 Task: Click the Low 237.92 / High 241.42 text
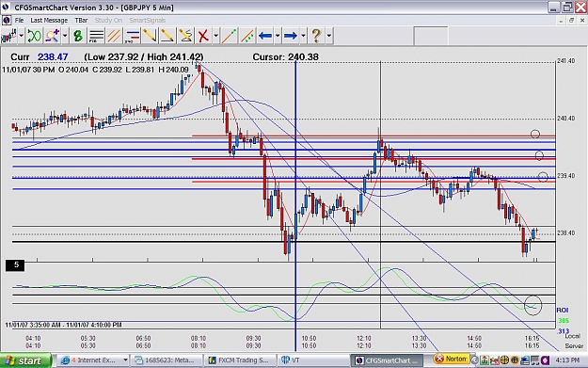[x=144, y=57]
